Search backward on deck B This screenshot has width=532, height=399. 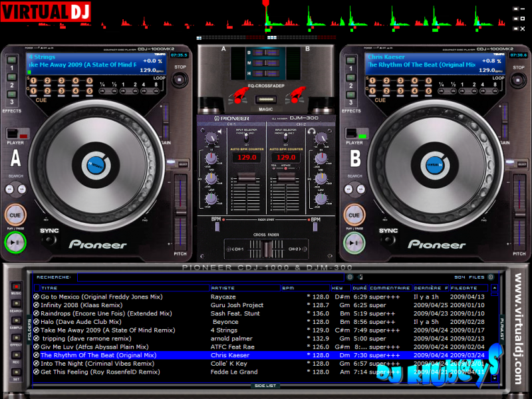click(x=348, y=189)
